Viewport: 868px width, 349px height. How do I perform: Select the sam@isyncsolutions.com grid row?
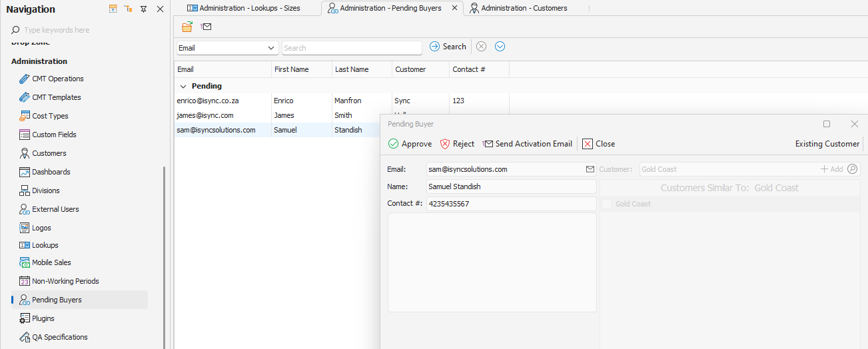(277, 130)
